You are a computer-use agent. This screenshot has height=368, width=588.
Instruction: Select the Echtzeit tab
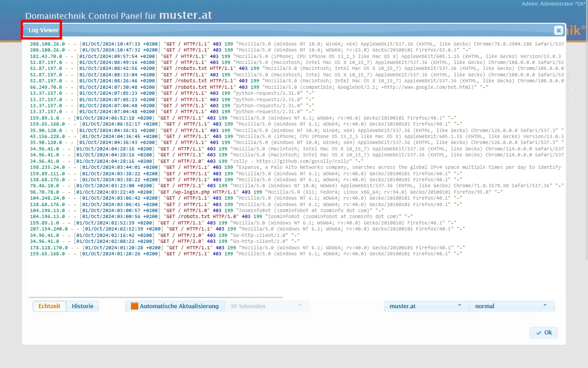pyautogui.click(x=49, y=306)
